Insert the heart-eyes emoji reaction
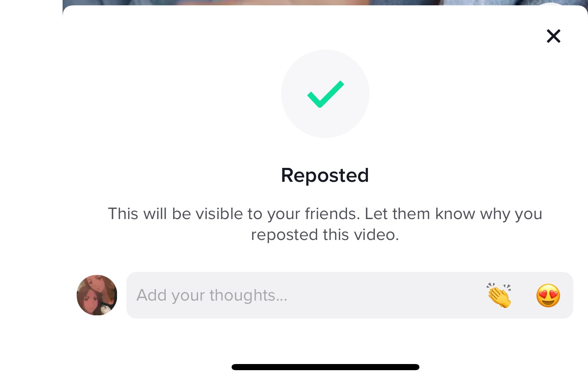 click(x=548, y=295)
